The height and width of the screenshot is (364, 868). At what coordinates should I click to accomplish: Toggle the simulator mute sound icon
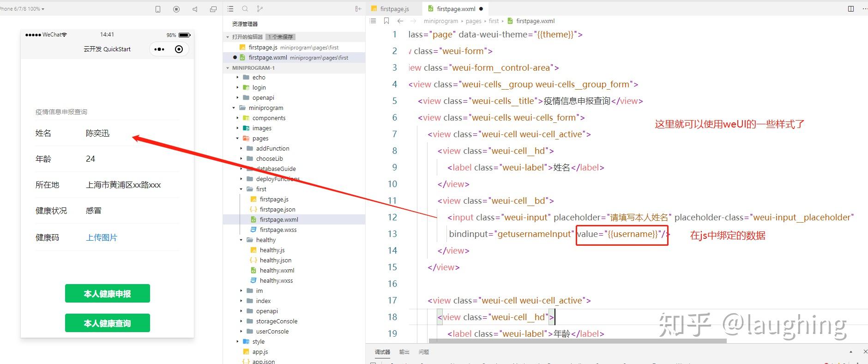click(x=195, y=9)
